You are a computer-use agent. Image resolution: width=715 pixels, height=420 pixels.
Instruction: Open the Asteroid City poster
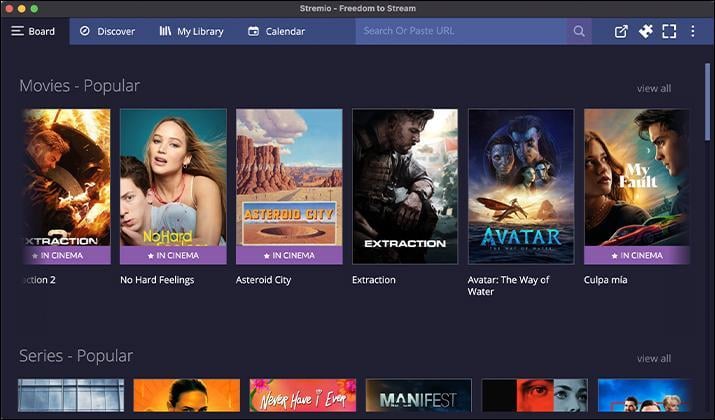pyautogui.click(x=289, y=186)
